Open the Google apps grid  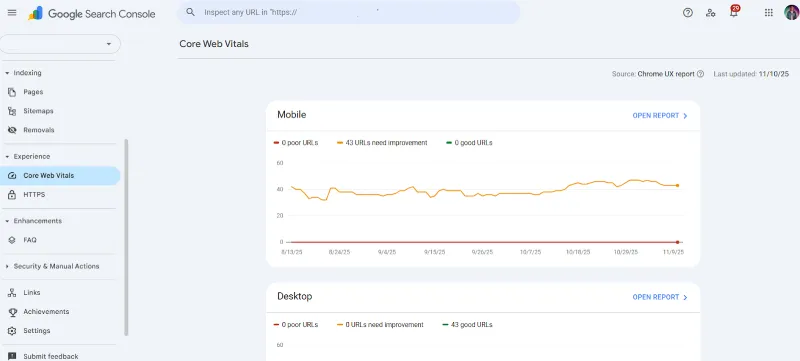pyautogui.click(x=768, y=13)
